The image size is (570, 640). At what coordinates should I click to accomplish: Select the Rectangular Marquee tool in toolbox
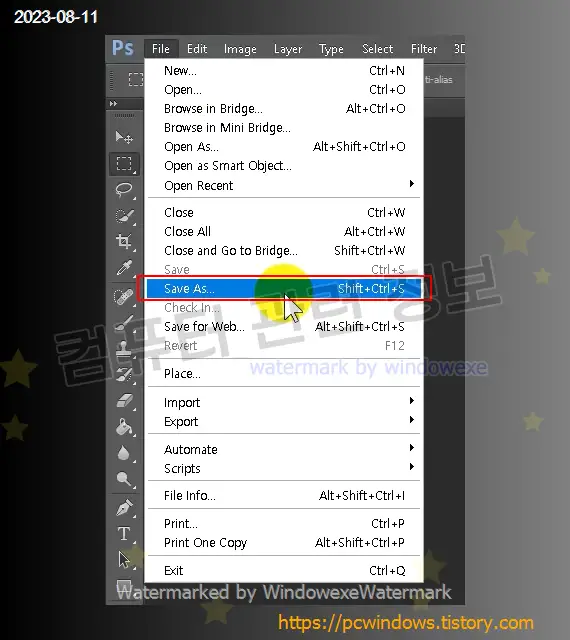(x=124, y=164)
